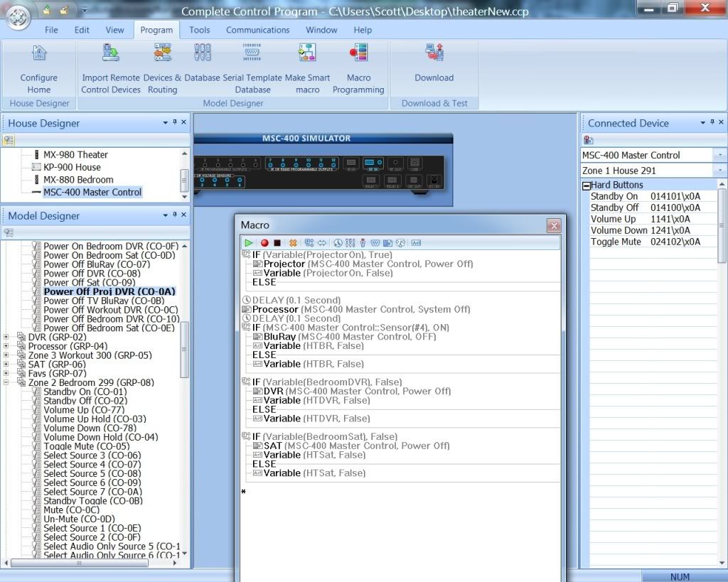Select Power Off BluRay (CO-07) macro
The width and height of the screenshot is (728, 582).
pos(97,264)
